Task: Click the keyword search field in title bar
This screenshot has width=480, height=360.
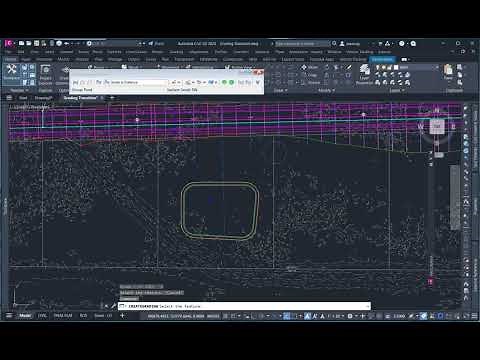Action: pos(302,44)
